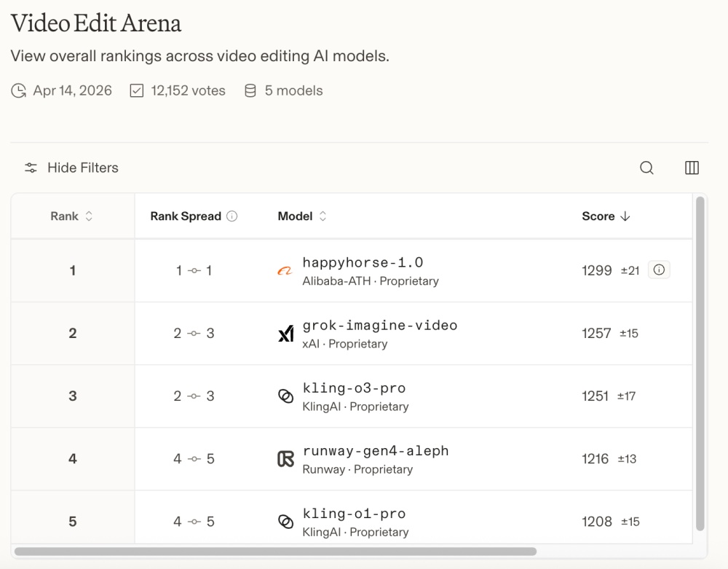Viewport: 728px width, 569px height.
Task: Click the Rank Spread info icon
Action: pyautogui.click(x=232, y=216)
